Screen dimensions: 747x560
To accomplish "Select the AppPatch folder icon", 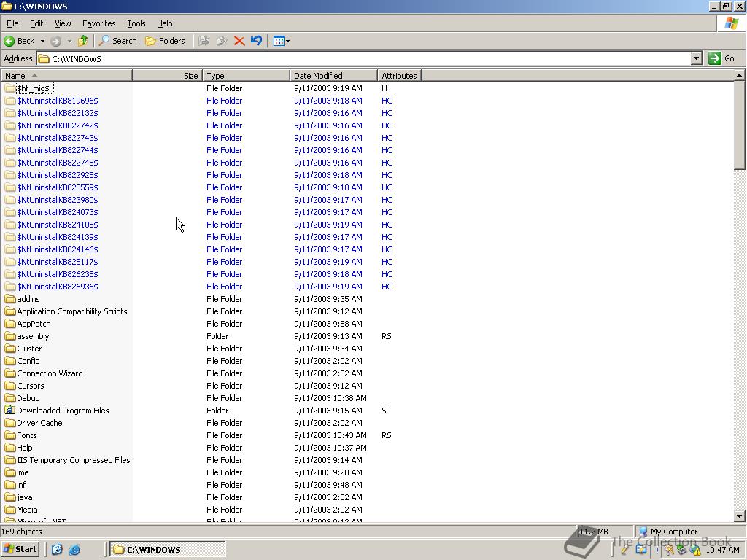I will click(10, 323).
